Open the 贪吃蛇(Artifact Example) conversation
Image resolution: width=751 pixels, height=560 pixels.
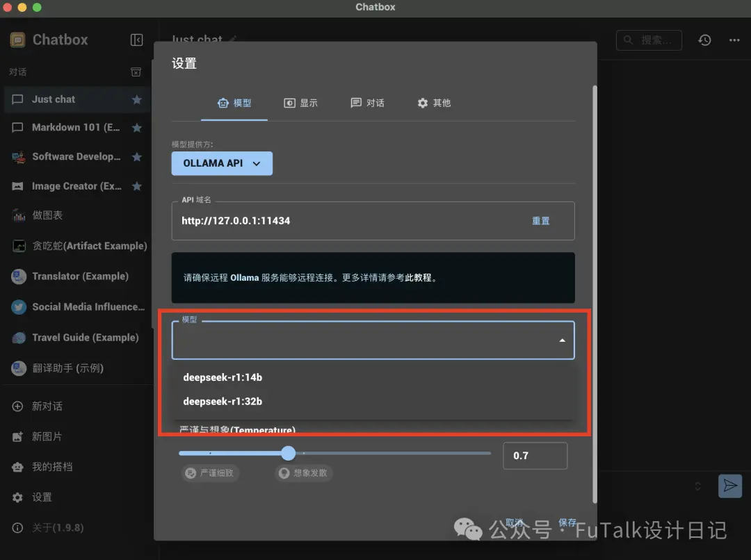pyautogui.click(x=77, y=245)
